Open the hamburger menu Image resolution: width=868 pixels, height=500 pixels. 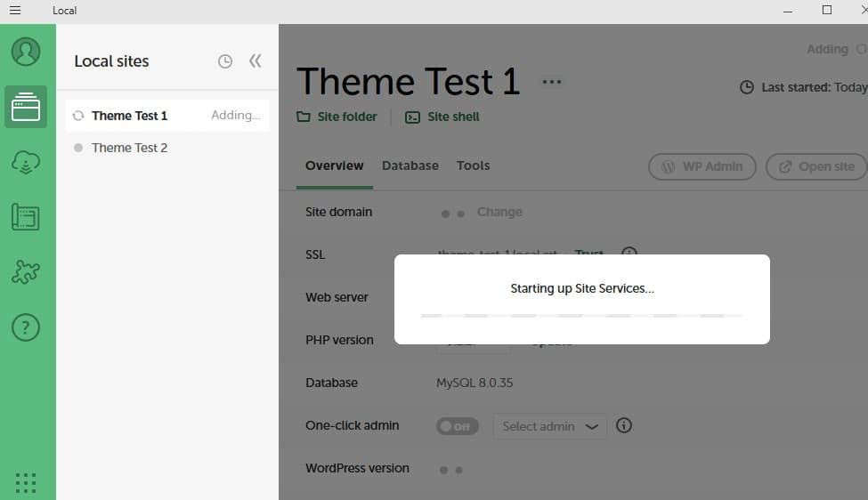click(14, 11)
